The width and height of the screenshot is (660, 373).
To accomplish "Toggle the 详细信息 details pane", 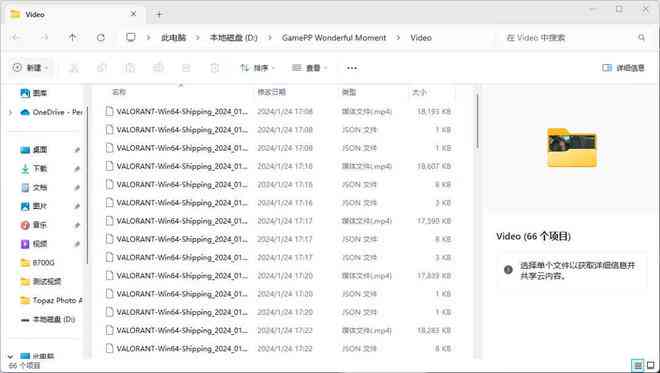I will [623, 68].
